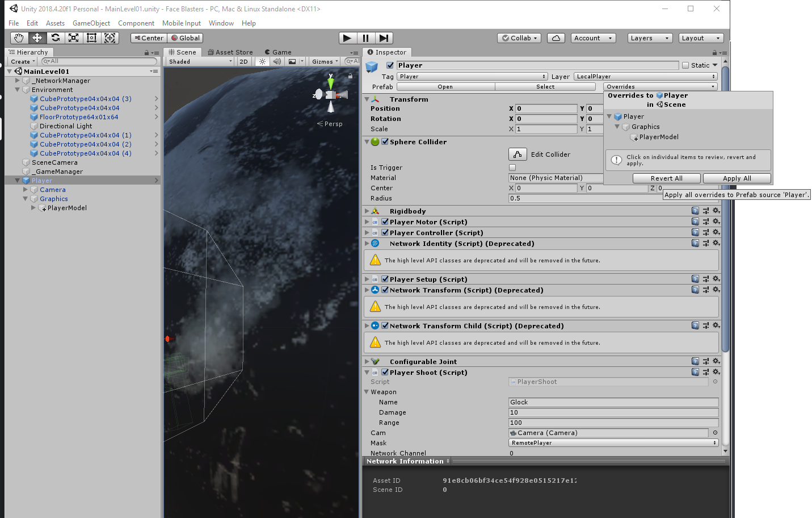The width and height of the screenshot is (812, 518).
Task: Select the Scale tool
Action: (73, 38)
